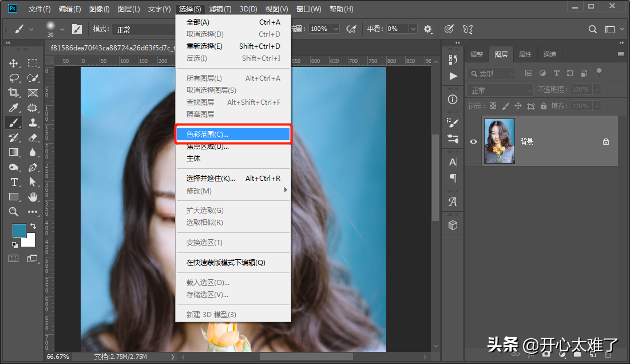Select the Eraser tool

coord(33,137)
